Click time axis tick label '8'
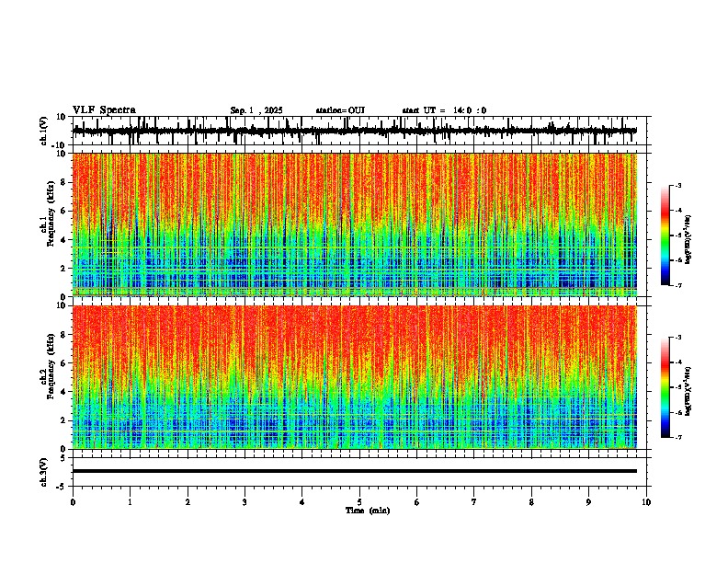 click(531, 502)
